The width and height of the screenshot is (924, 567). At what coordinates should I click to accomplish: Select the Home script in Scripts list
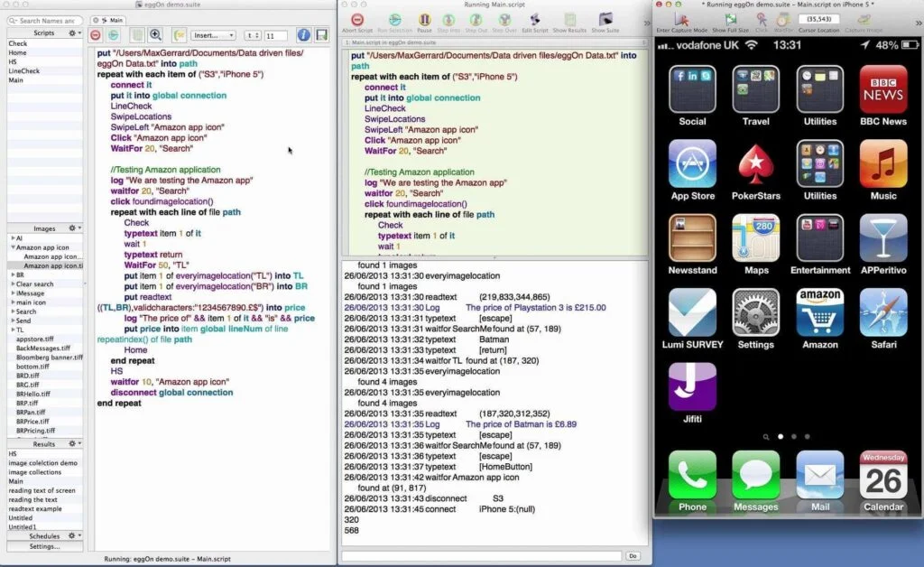pyautogui.click(x=45, y=52)
